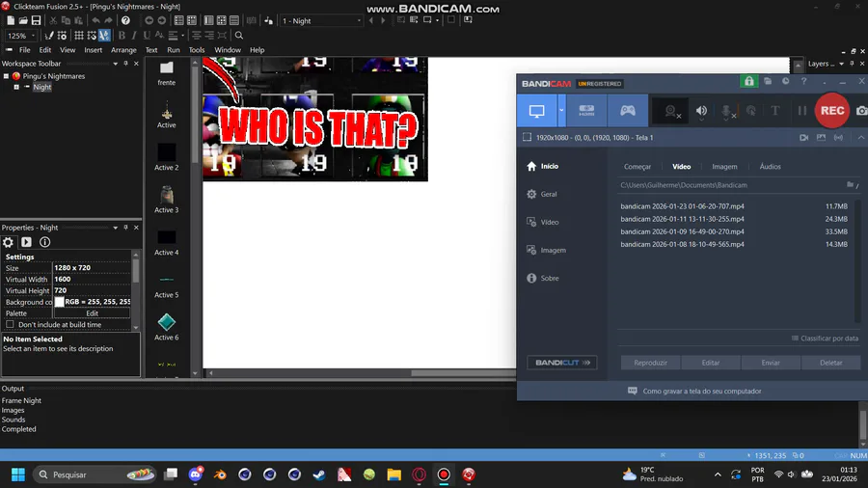Collapse Bandicam panel with up chevron
Viewport: 868px width, 488px height.
point(861,137)
